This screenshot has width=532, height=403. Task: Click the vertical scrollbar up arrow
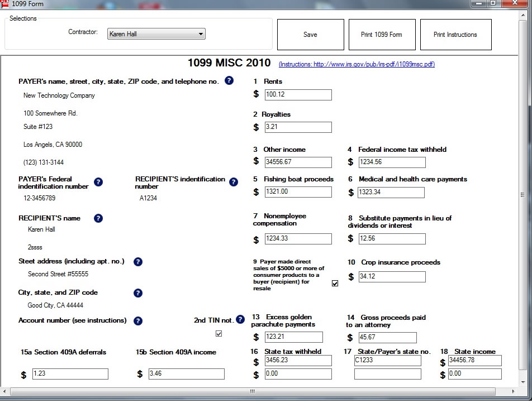pos(523,15)
